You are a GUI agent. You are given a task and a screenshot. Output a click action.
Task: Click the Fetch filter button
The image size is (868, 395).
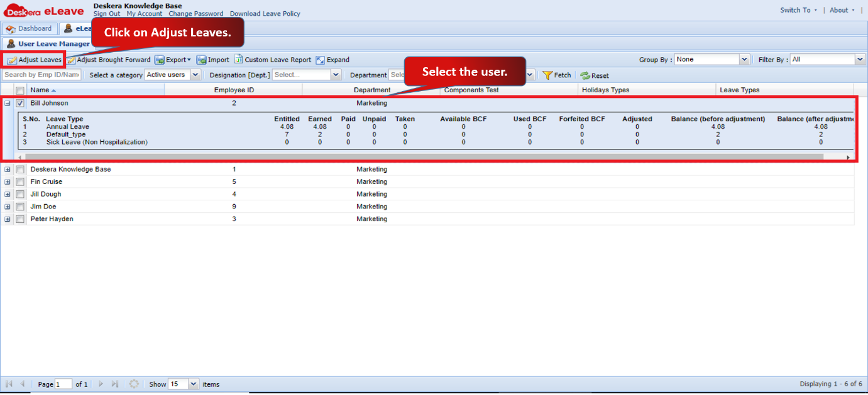point(557,75)
